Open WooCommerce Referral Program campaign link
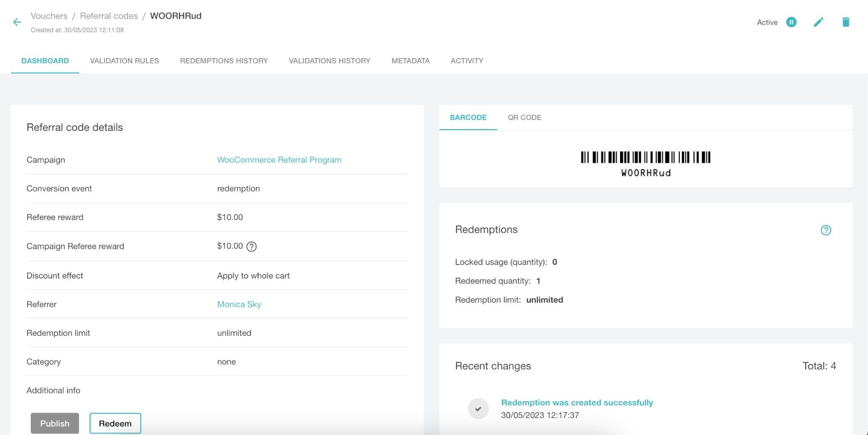868x435 pixels. 279,160
